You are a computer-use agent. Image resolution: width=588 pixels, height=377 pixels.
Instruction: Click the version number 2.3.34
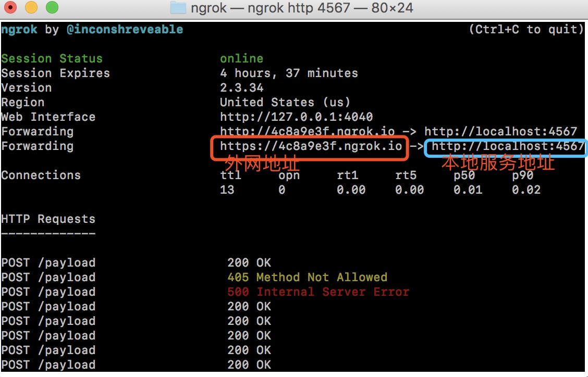click(241, 88)
